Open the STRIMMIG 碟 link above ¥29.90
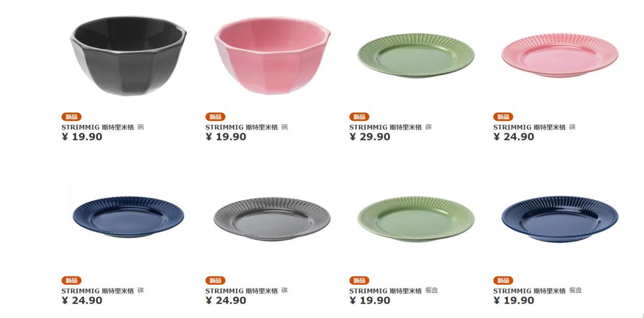Viewport: 644px width, 318px height. click(390, 127)
